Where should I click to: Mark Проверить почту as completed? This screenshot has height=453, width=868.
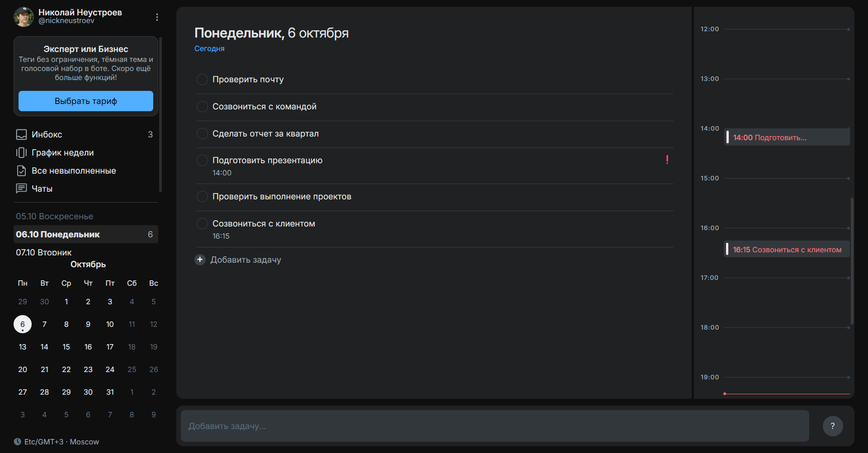(x=202, y=80)
